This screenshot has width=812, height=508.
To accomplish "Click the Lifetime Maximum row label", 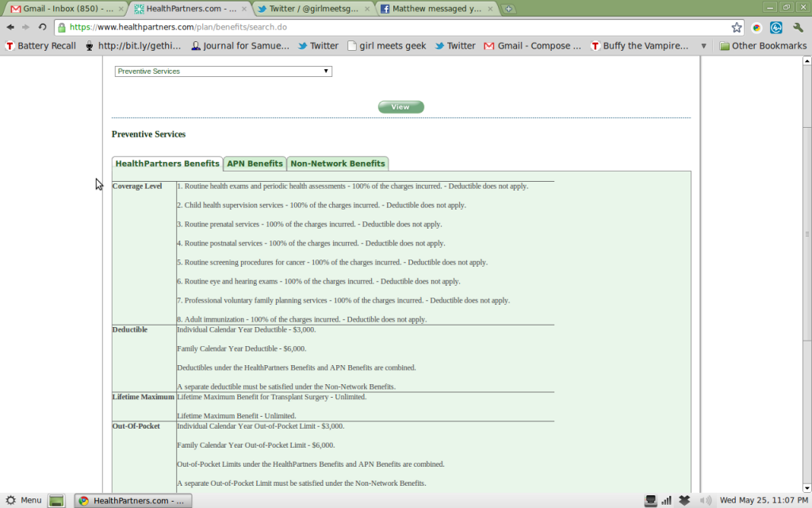I will 144,397.
